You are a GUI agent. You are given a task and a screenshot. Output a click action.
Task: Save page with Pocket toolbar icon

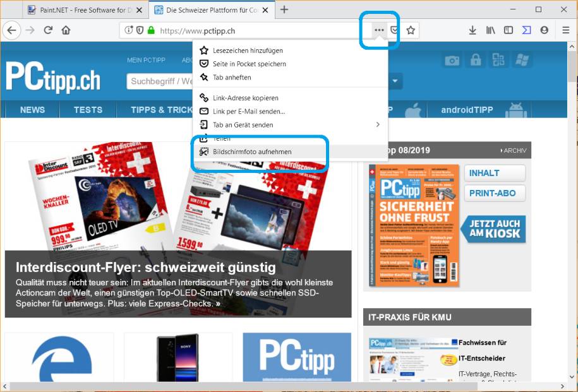[x=394, y=30]
